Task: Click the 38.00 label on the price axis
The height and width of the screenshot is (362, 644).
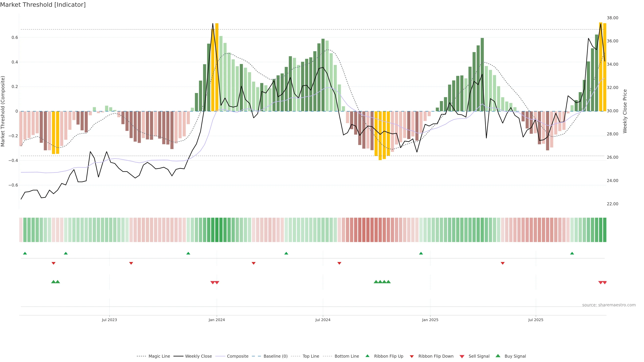Action: click(612, 18)
